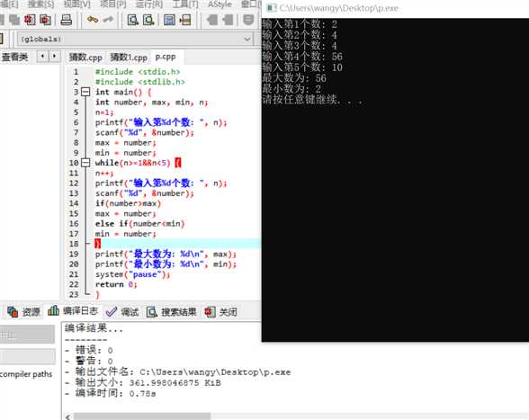This screenshot has width=529, height=420.
Task: Click the second greyed arrow toolbar icon
Action: pos(228,20)
